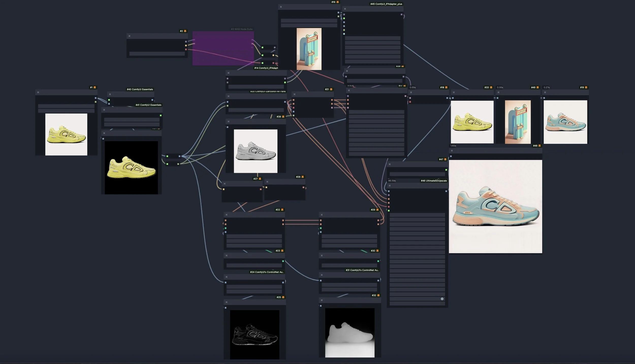
Task: Click the '#45 ComfyUI_IPAdapter_plus' label
Action: coord(386,4)
